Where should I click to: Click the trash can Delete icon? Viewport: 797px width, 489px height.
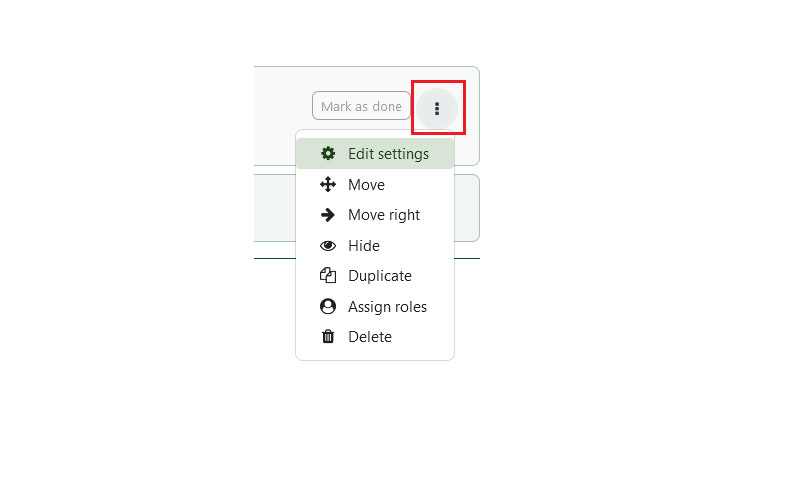pos(328,337)
